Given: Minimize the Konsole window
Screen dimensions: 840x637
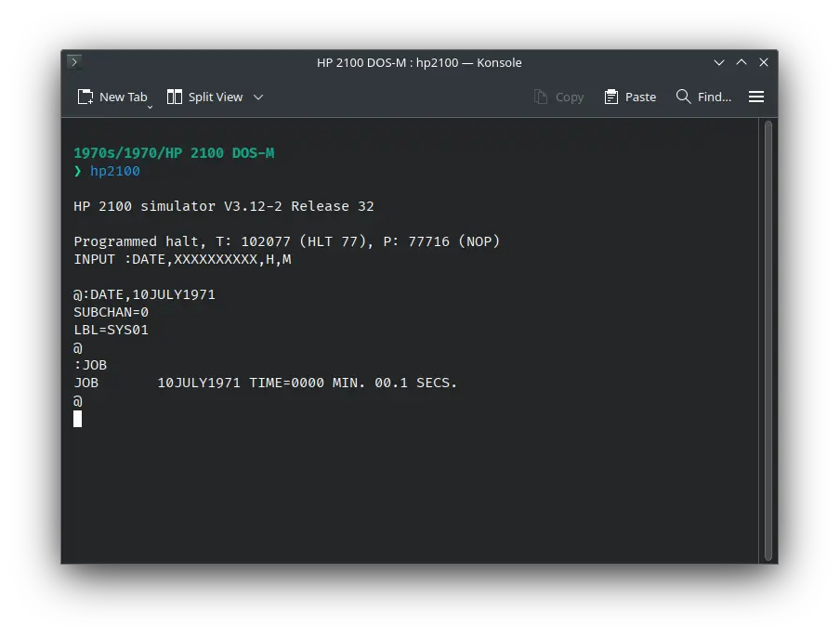Looking at the screenshot, I should (719, 62).
